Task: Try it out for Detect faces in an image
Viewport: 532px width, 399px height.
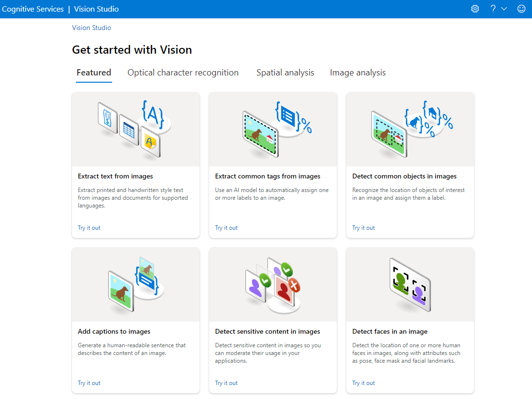Action: (363, 383)
